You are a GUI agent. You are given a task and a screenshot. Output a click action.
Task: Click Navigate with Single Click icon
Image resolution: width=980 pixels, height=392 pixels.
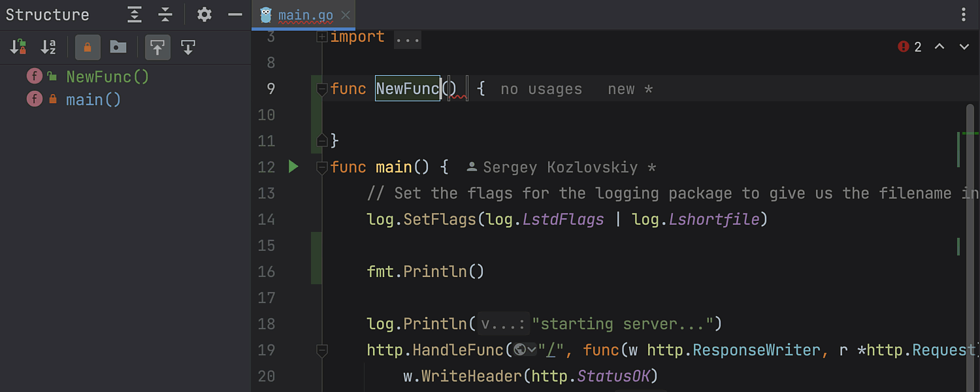(188, 47)
